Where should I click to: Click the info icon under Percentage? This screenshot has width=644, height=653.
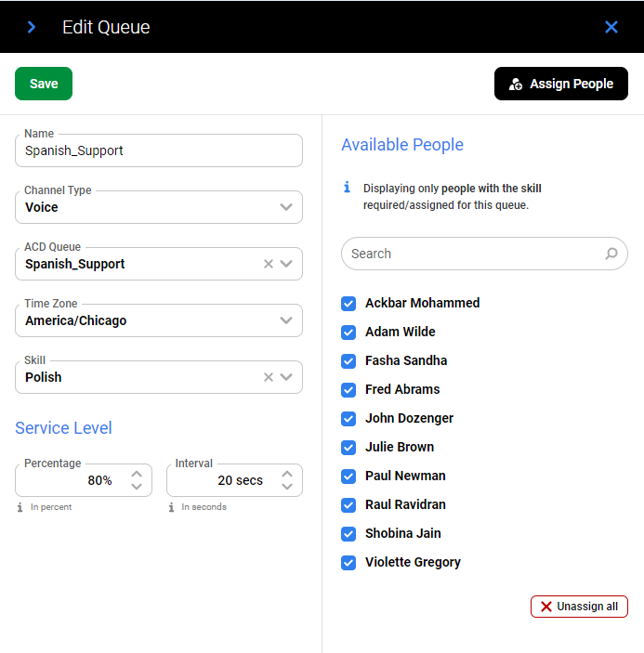coord(20,507)
